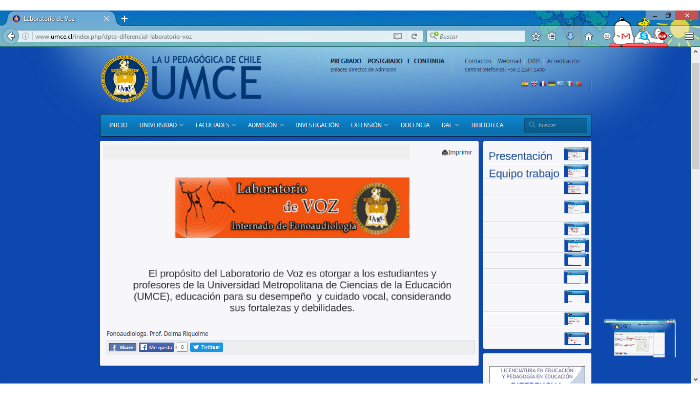Switch site language to Spanish flag
Screen dimensions: 700x394
pos(525,83)
